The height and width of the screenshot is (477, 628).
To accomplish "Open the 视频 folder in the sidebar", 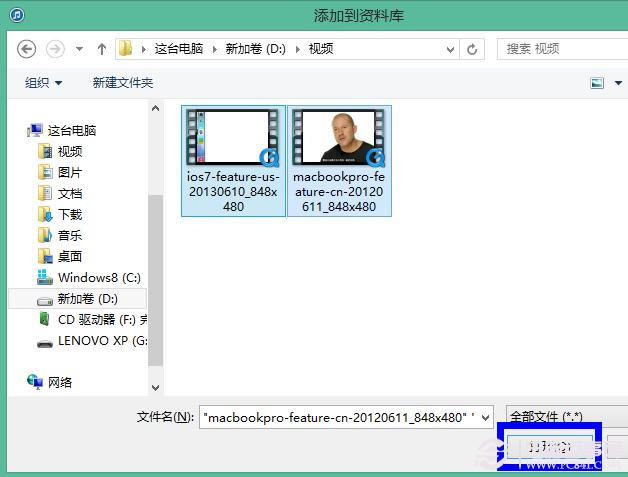I will click(x=60, y=151).
